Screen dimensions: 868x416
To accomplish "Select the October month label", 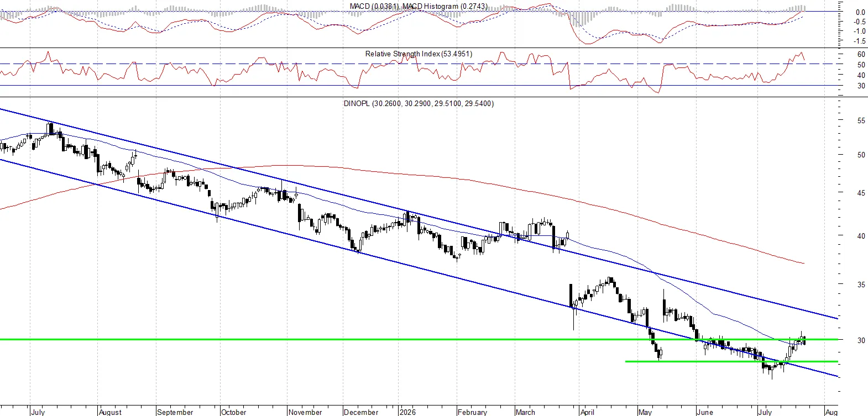I will click(x=233, y=412).
